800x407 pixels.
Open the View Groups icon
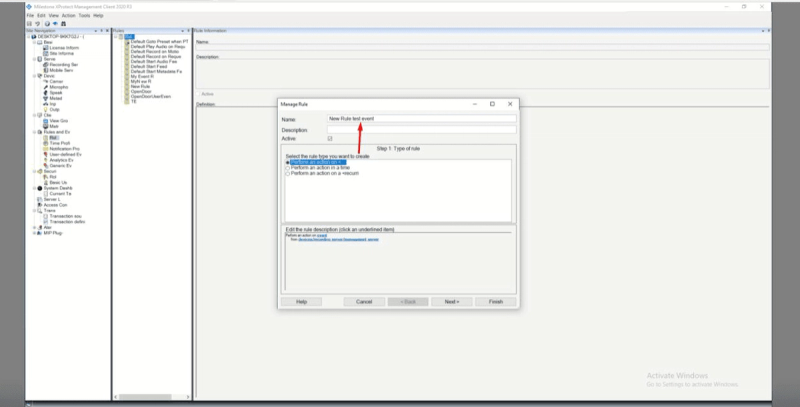pos(46,121)
